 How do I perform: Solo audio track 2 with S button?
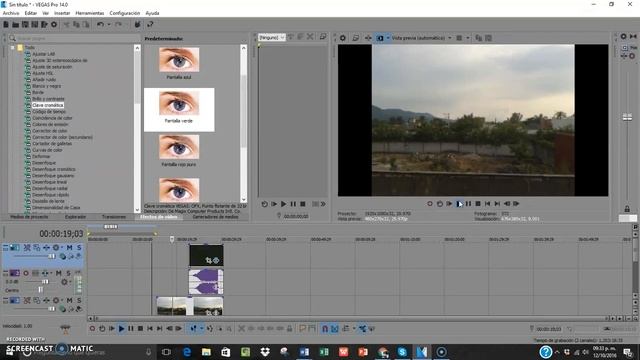(x=68, y=273)
